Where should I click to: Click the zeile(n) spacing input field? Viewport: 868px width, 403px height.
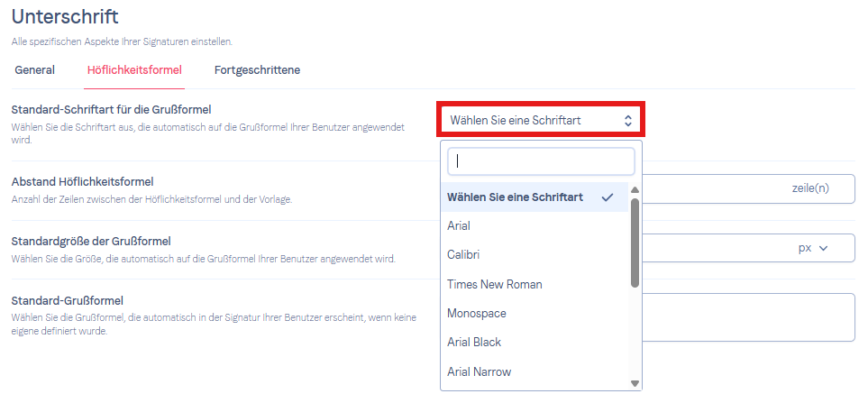click(748, 188)
